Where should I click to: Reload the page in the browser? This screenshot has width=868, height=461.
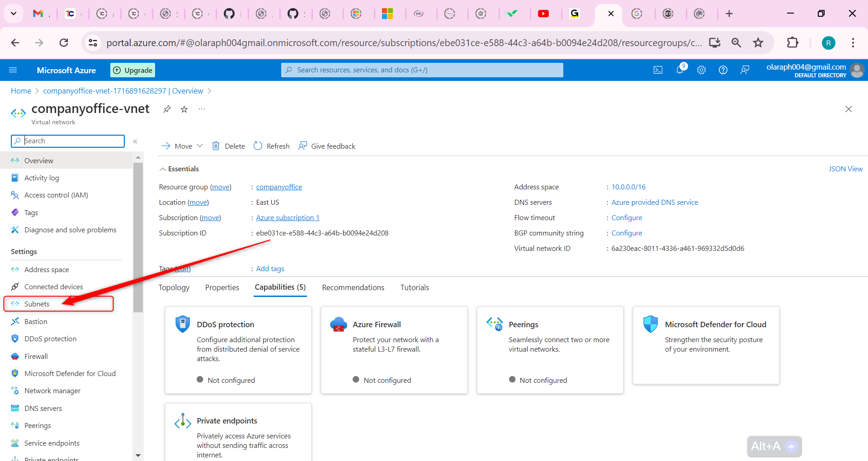(x=64, y=42)
